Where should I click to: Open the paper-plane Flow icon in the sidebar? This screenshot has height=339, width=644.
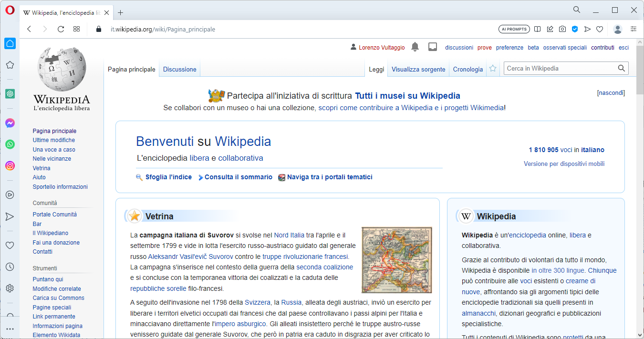(x=10, y=216)
